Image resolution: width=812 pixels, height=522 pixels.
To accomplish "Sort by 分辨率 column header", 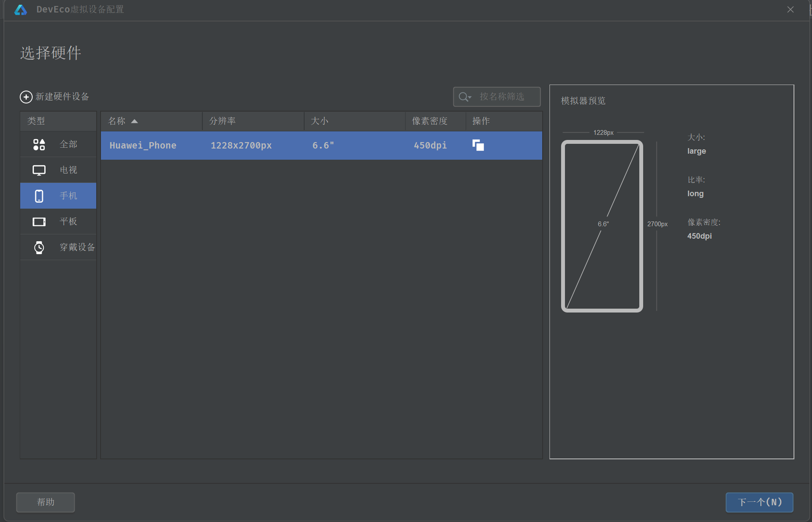I will [223, 121].
